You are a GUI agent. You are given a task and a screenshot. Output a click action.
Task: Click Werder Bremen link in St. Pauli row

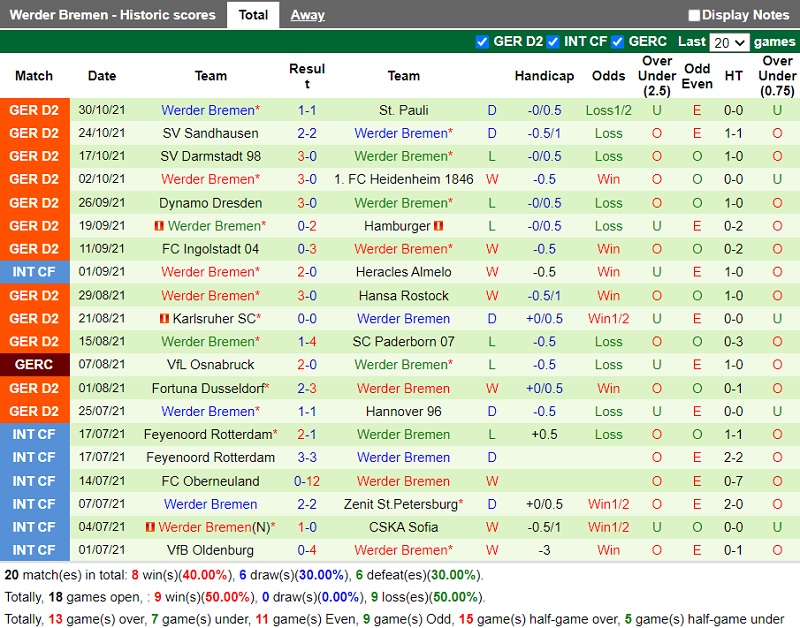tap(210, 110)
